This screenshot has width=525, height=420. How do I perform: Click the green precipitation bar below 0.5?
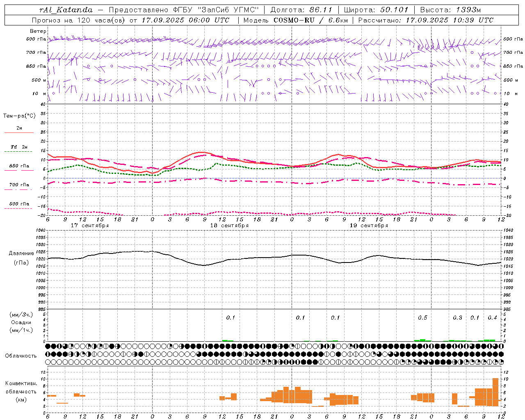coord(422,340)
